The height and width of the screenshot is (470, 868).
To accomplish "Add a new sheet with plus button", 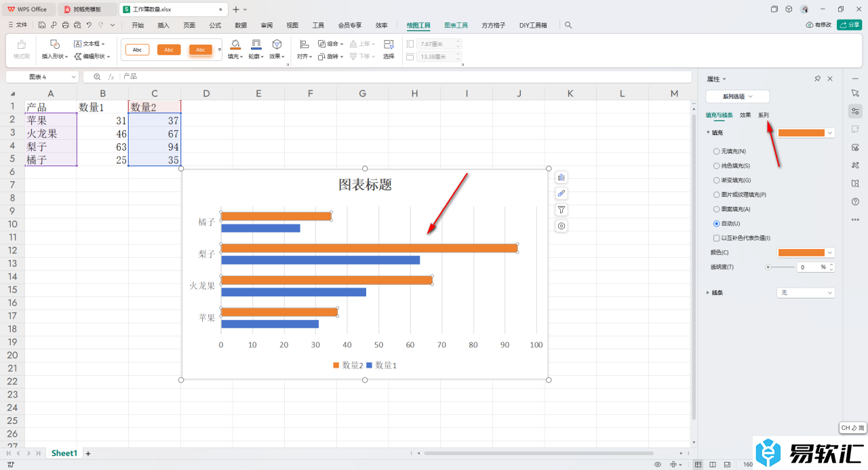I will point(87,453).
